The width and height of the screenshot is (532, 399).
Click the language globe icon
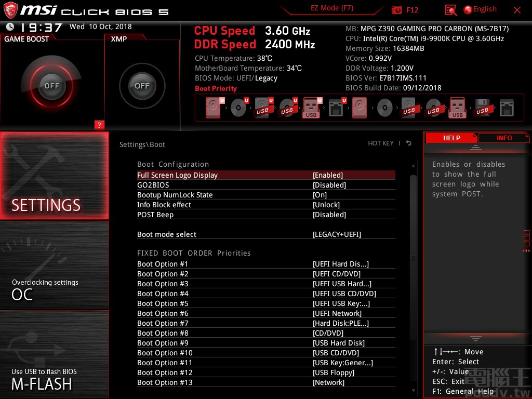(468, 10)
